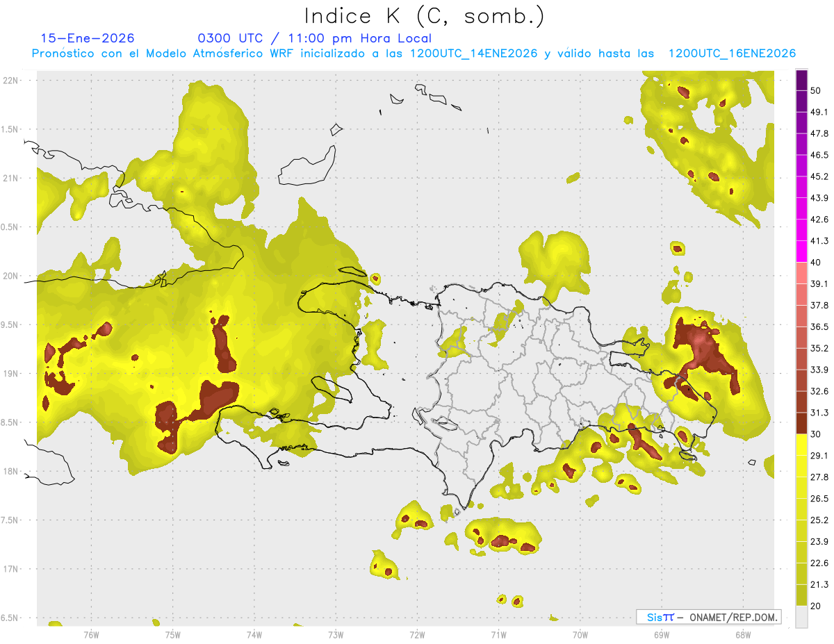The width and height of the screenshot is (834, 644).
Task: Click the '29.1' colorbar value
Action: click(819, 456)
